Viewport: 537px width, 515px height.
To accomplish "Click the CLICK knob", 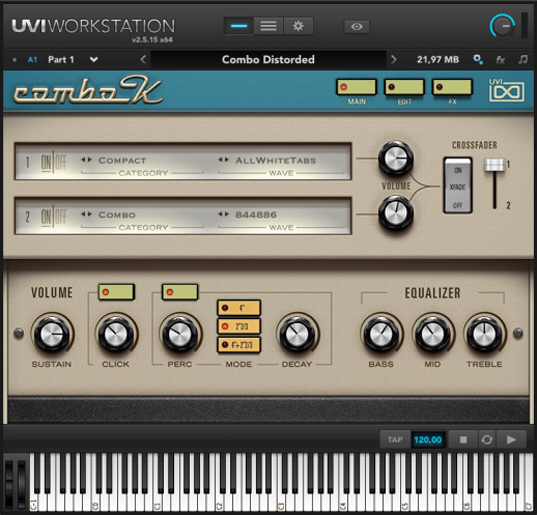I will pyautogui.click(x=116, y=334).
